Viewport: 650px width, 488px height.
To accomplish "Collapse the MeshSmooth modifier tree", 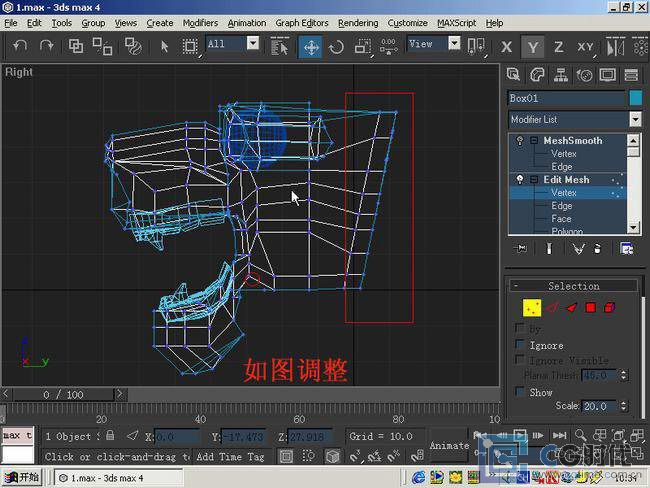I will pos(534,141).
